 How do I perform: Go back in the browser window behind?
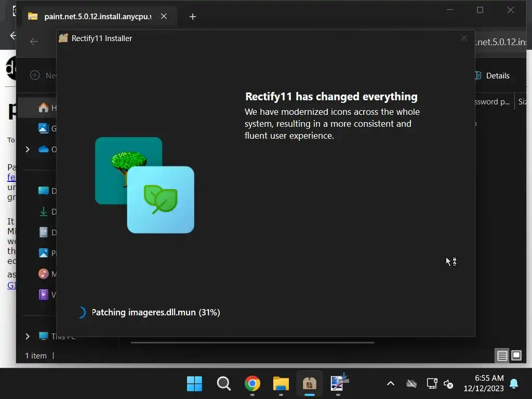pos(13,35)
